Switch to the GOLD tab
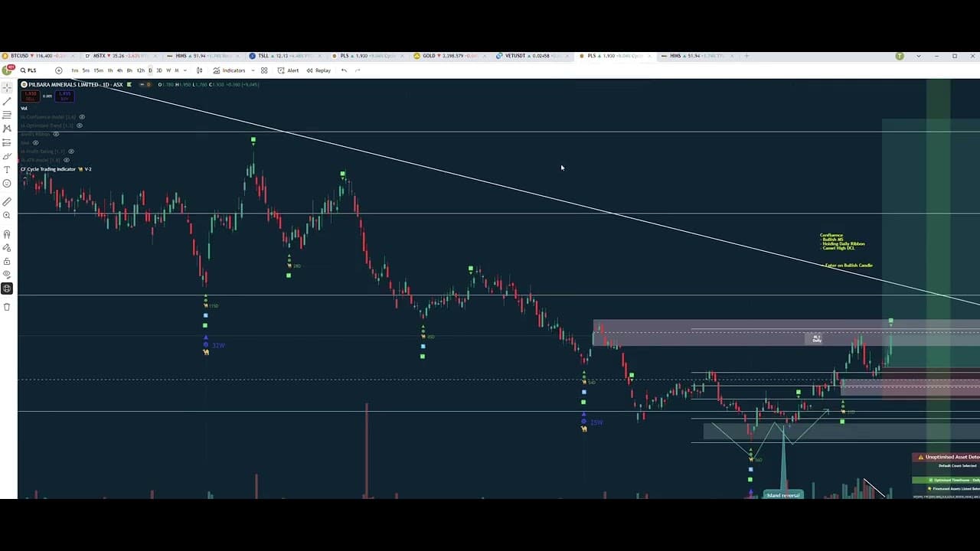The height and width of the screenshot is (551, 980). point(430,56)
